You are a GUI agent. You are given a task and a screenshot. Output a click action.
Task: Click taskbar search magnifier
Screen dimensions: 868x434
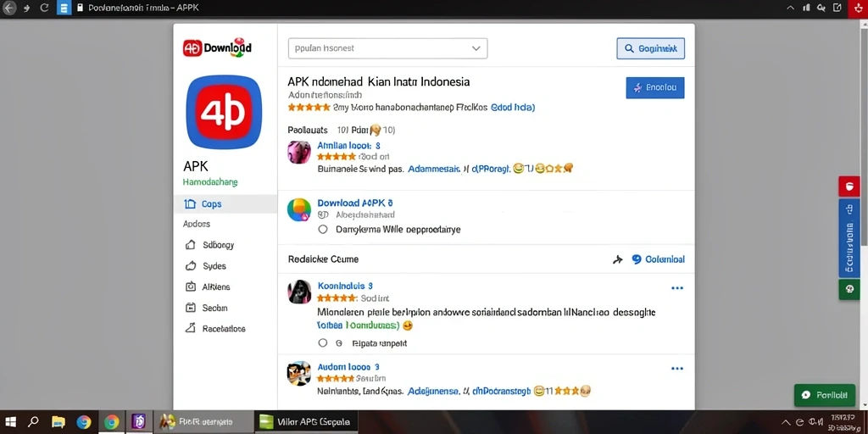33,422
